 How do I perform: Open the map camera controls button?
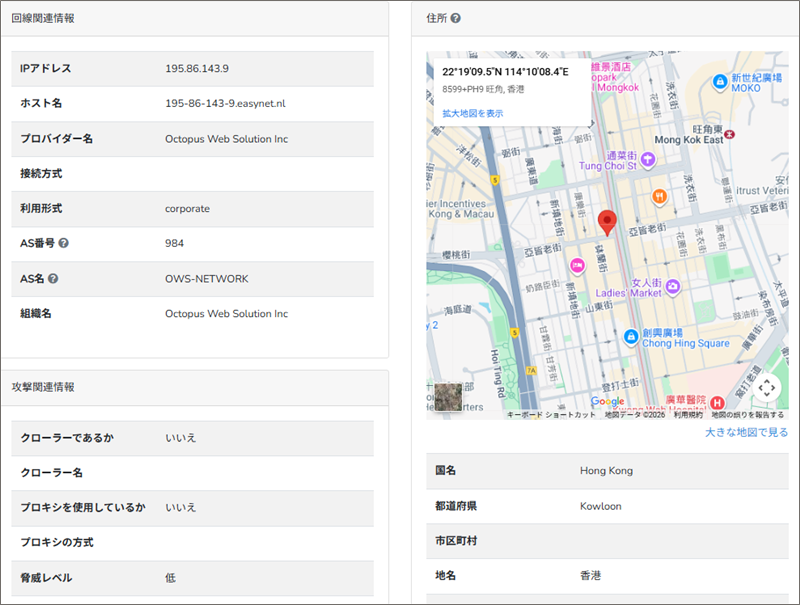tap(766, 387)
